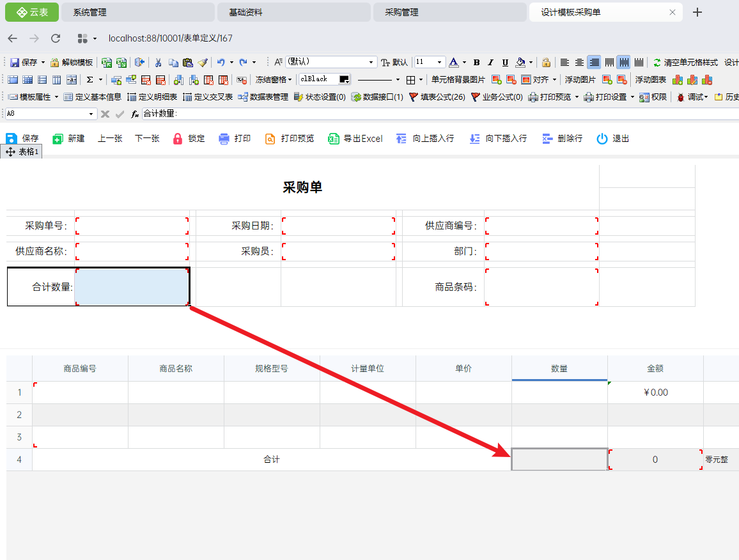The image size is (739, 560).
Task: Open the font name (默认) dropdown
Action: [371, 62]
